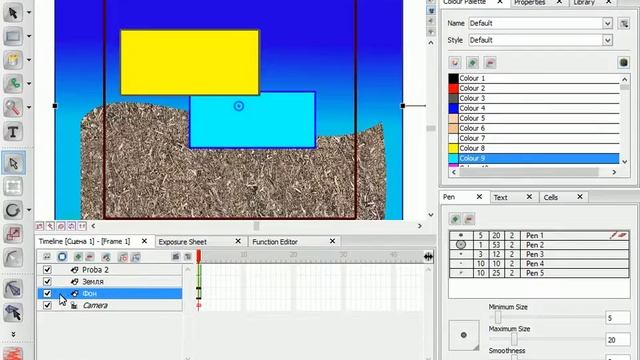This screenshot has height=360, width=640.
Task: Select the green phone-shaped tool icon
Action: 13,84
